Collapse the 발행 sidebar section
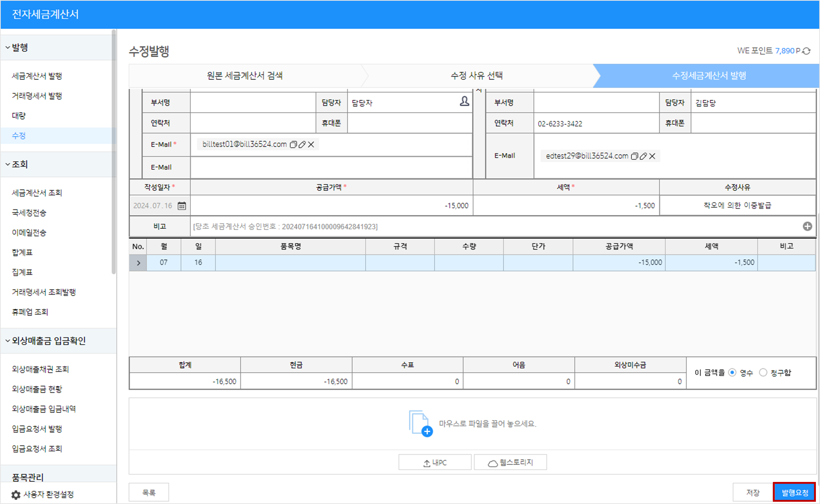The width and height of the screenshot is (820, 504). (7, 47)
